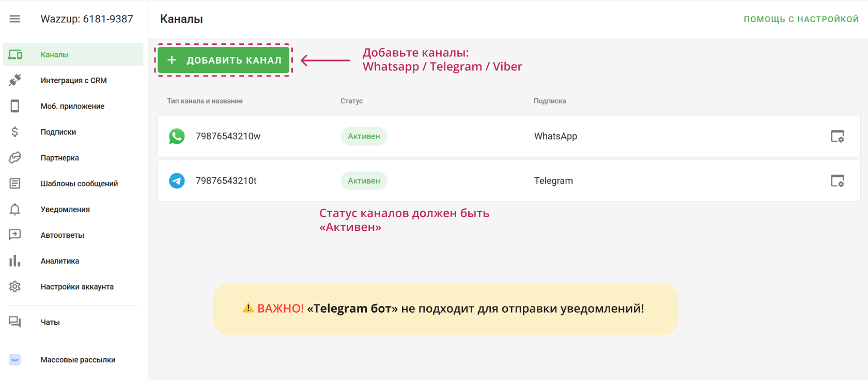Image resolution: width=868 pixels, height=380 pixels.
Task: Open Шаблоны сообщений menu item
Action: pyautogui.click(x=73, y=184)
